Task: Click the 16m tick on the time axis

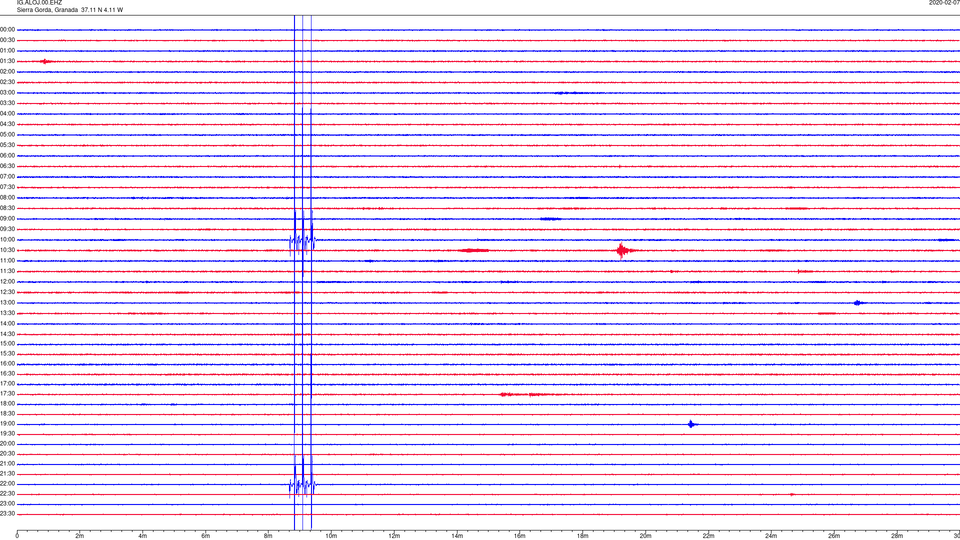Action: pos(520,536)
